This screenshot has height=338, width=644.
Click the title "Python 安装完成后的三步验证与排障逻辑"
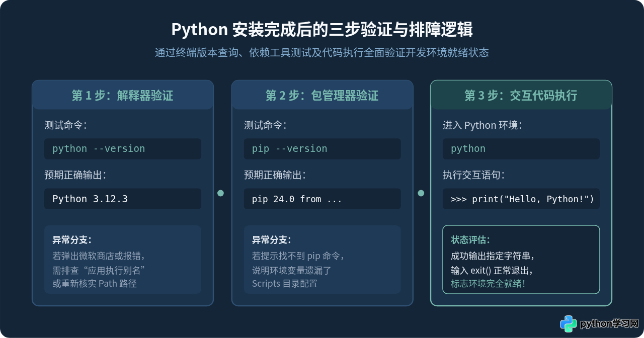[322, 29]
